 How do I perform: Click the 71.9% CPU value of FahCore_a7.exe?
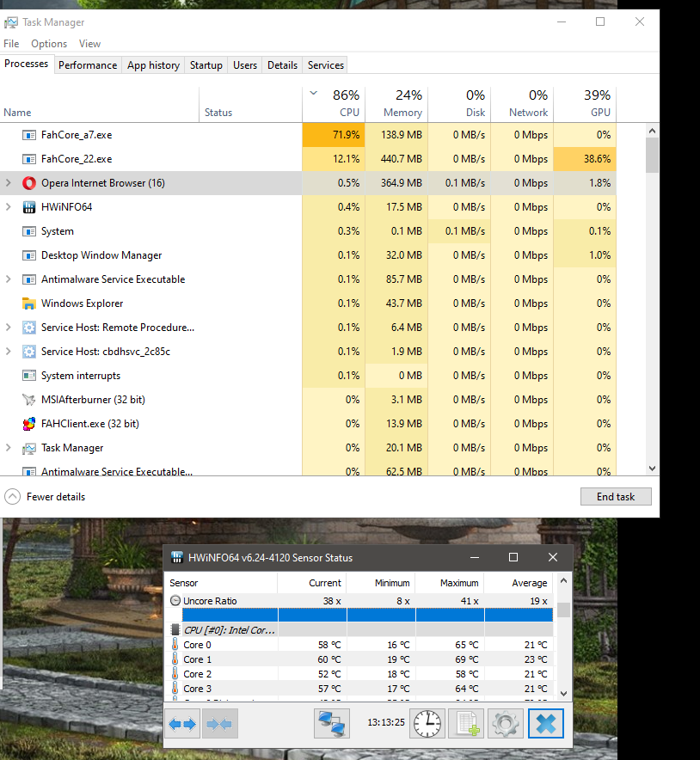click(x=334, y=135)
